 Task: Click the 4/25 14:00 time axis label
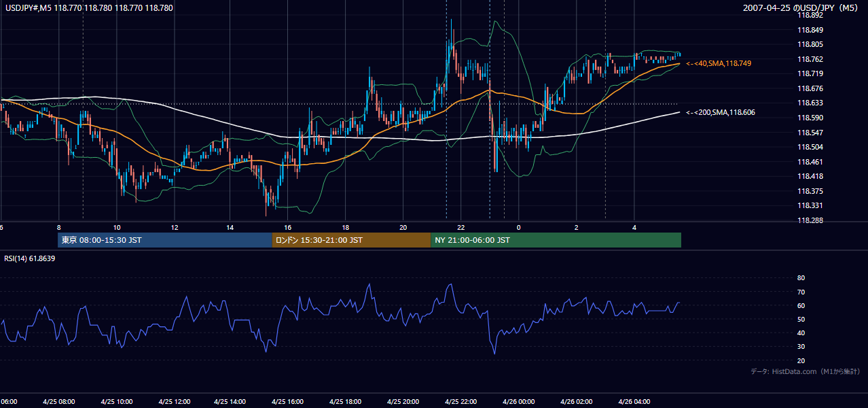pos(231,402)
